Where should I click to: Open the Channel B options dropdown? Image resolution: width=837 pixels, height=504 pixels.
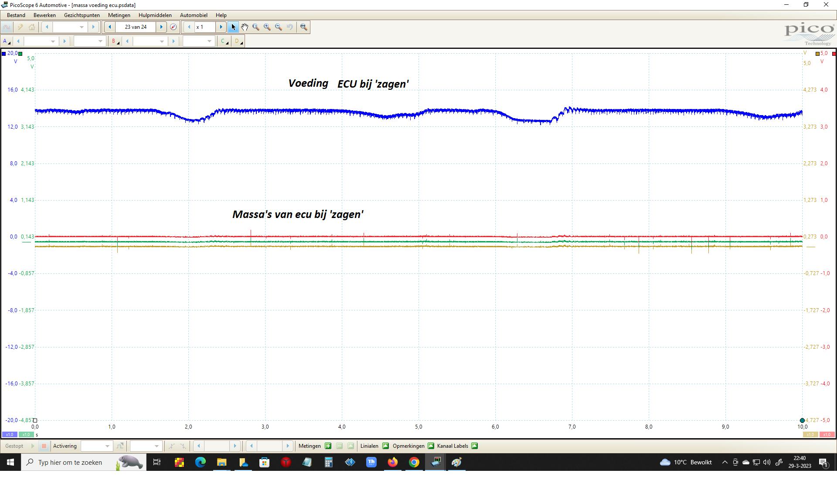click(x=115, y=41)
